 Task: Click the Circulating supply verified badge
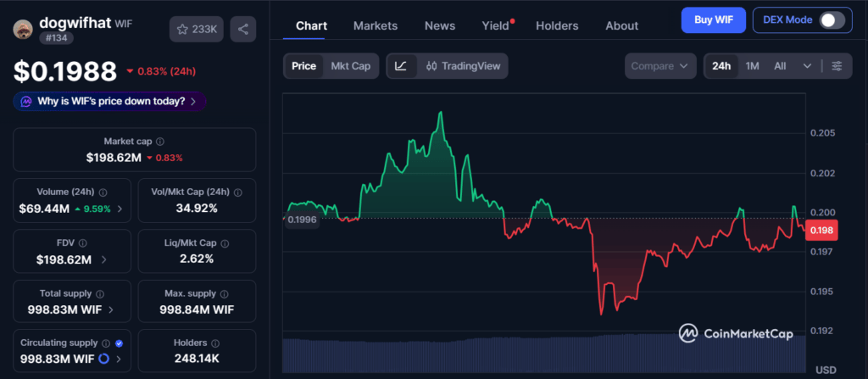tap(119, 343)
